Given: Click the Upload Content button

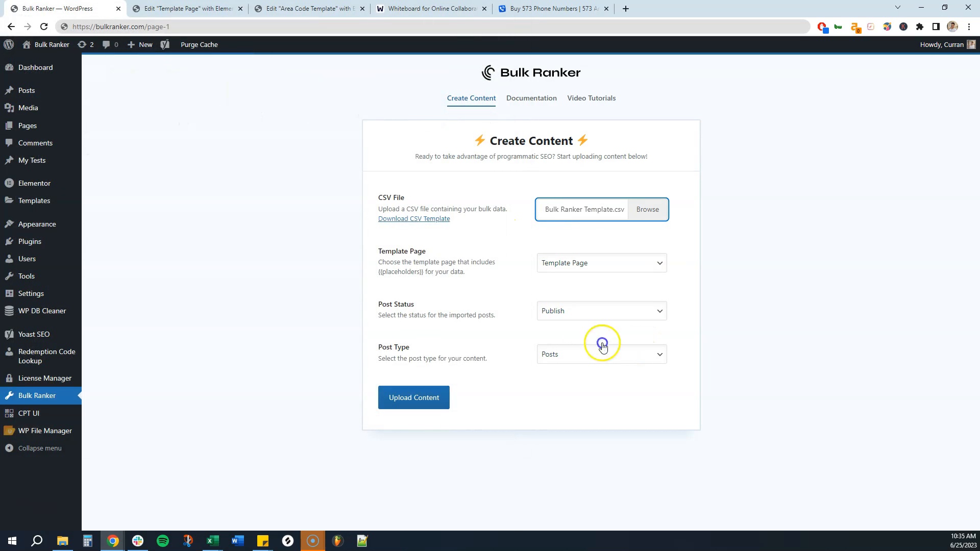Looking at the screenshot, I should click(x=413, y=397).
